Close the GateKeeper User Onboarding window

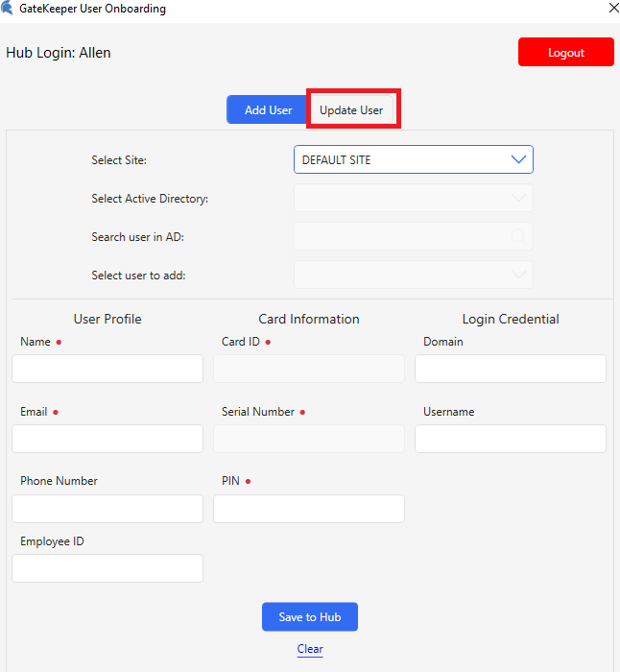click(x=613, y=8)
